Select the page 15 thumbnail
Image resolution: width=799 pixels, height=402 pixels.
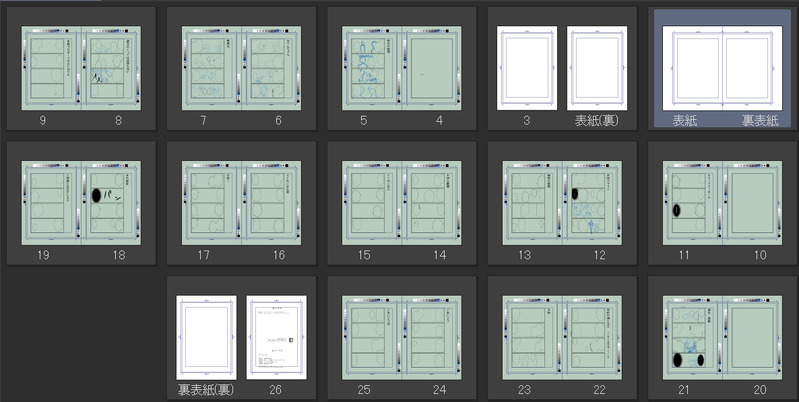tap(372, 203)
